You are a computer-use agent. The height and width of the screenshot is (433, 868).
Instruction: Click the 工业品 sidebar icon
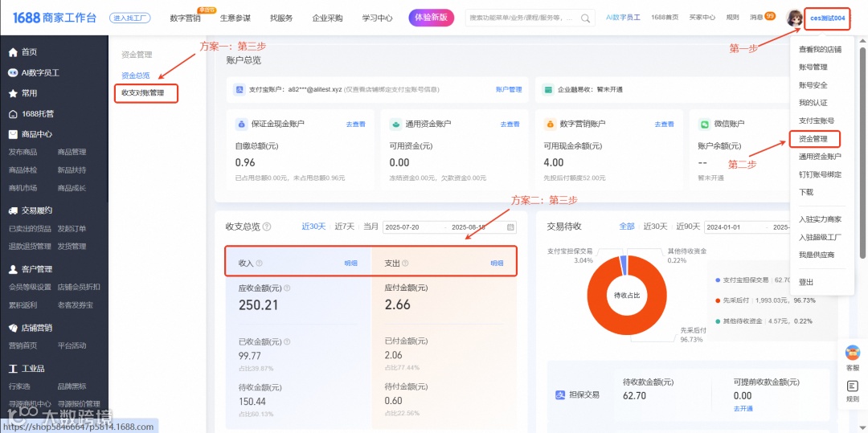tap(14, 369)
